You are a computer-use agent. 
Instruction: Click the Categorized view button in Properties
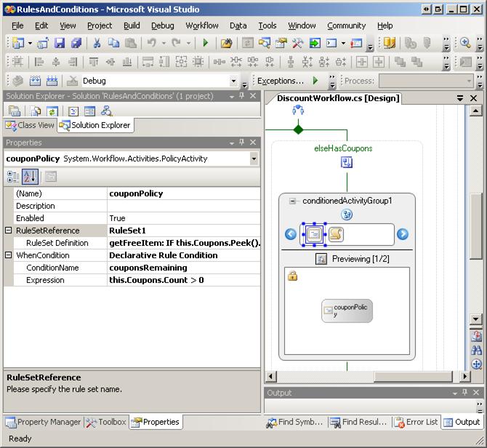(13, 176)
